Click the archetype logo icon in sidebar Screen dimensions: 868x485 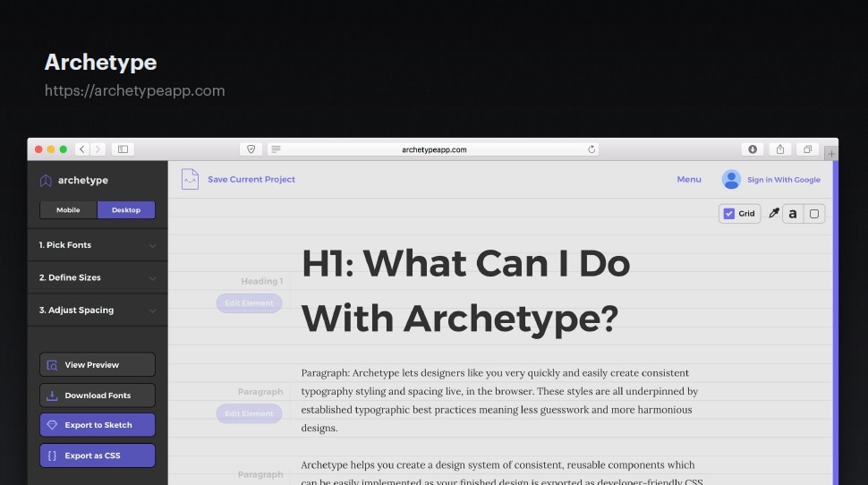[x=46, y=181]
